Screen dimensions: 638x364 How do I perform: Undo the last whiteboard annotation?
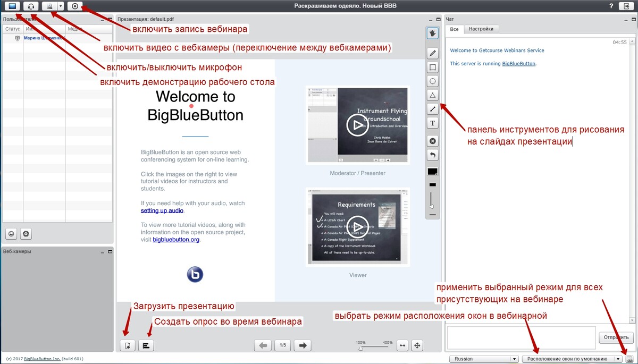coord(433,155)
